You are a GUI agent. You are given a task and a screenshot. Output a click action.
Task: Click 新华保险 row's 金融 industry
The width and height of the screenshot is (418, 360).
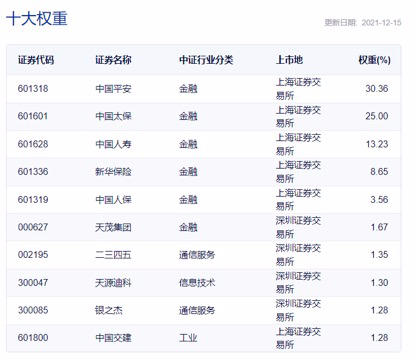188,172
